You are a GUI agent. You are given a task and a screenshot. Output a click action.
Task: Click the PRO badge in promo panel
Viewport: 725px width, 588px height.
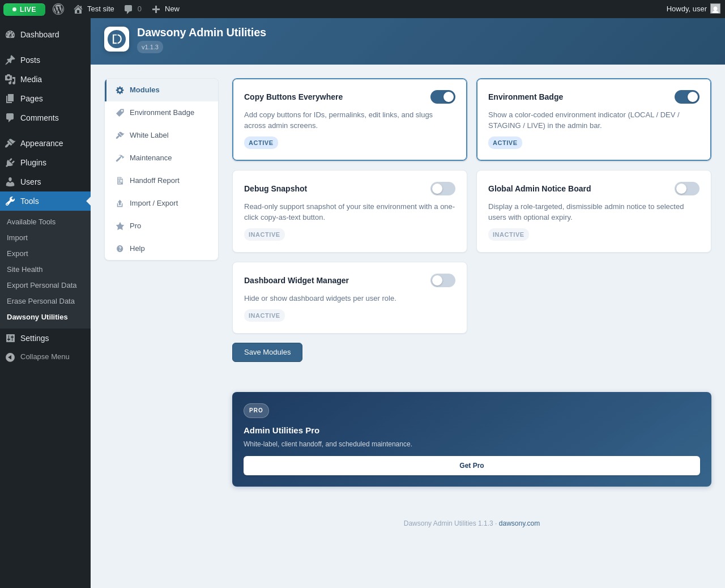tap(256, 411)
